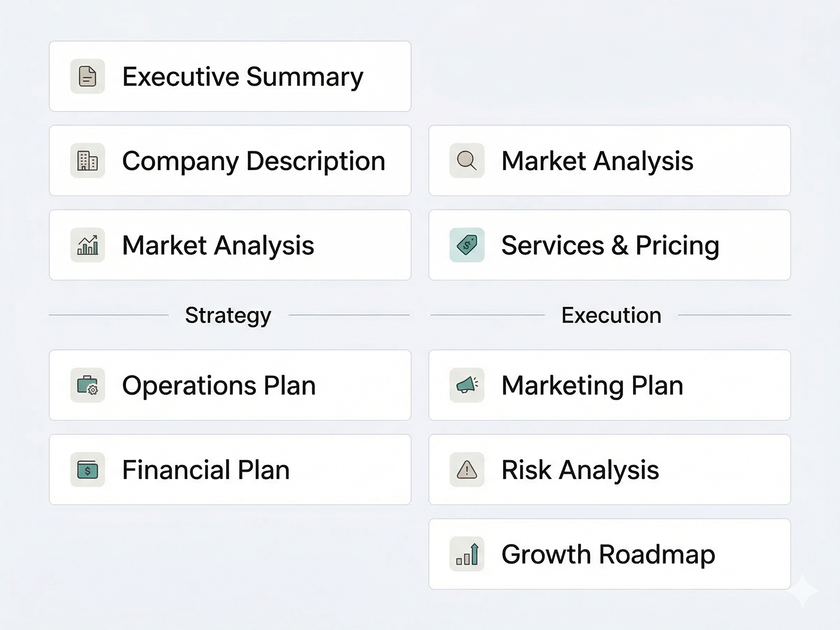The image size is (840, 630).
Task: Click the bar chart icon for Market Analysis
Action: point(87,245)
